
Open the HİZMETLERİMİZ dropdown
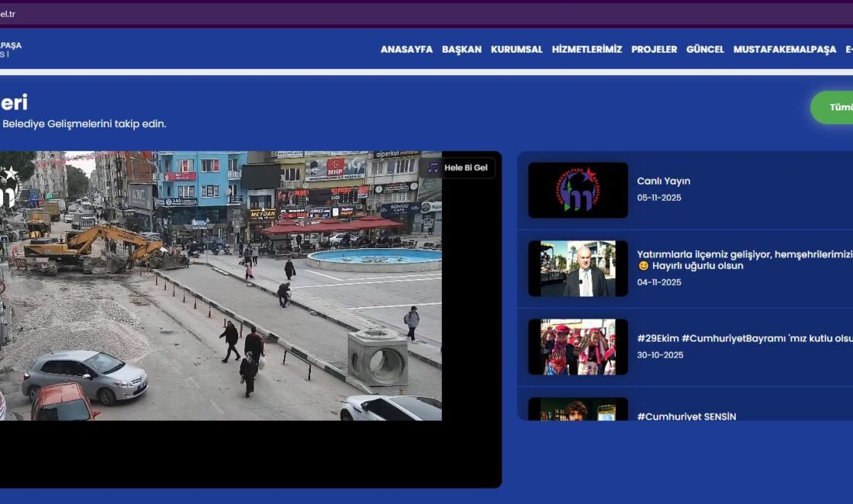click(585, 50)
